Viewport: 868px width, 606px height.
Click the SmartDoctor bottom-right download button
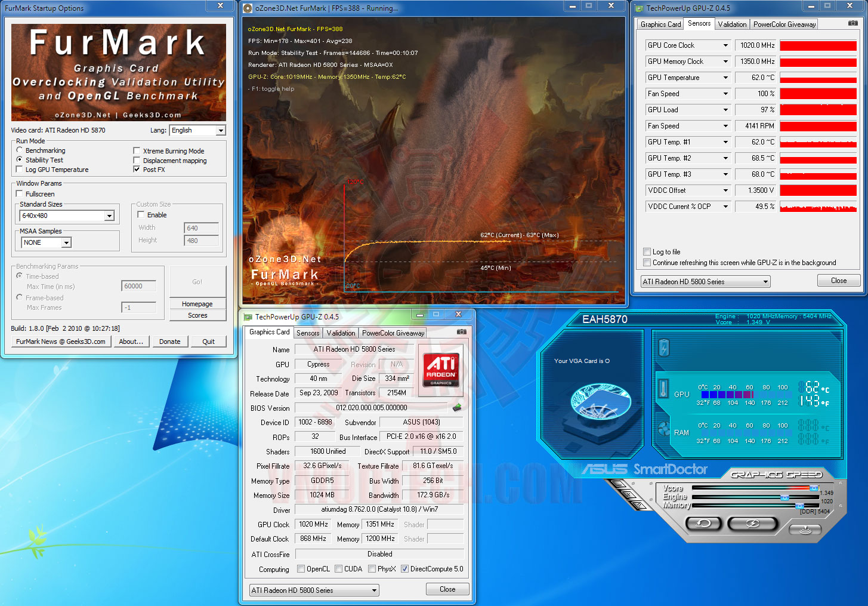(x=805, y=529)
